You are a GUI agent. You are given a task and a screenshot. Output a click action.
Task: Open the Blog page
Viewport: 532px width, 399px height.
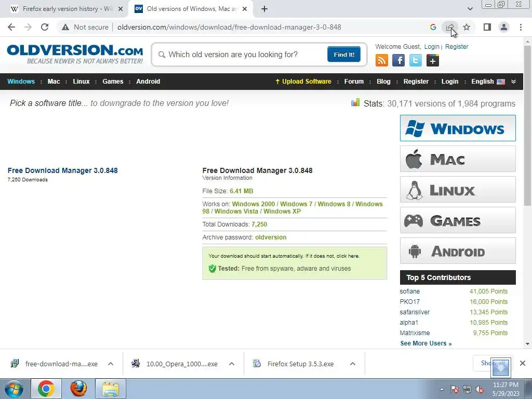pos(383,82)
